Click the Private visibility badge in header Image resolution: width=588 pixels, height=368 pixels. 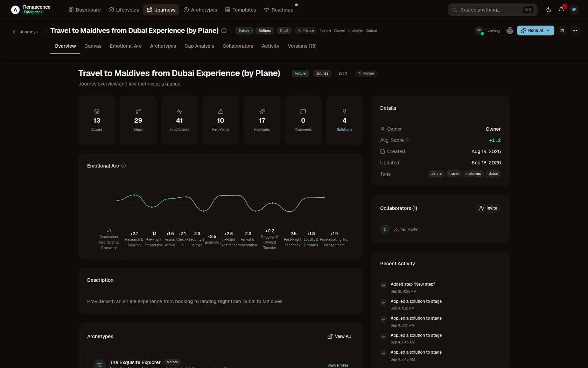[306, 30]
